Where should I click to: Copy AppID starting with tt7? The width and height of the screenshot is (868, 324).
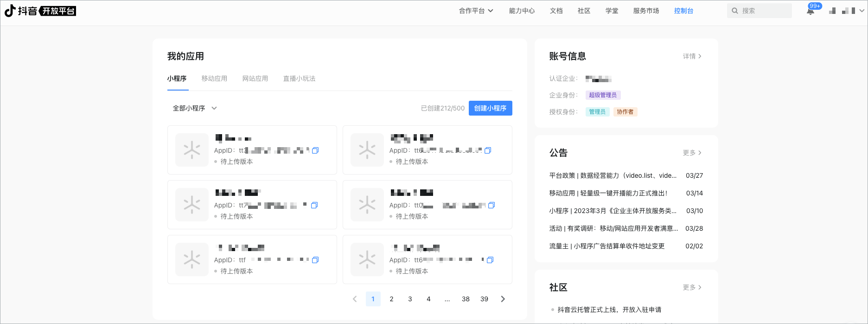tap(314, 205)
